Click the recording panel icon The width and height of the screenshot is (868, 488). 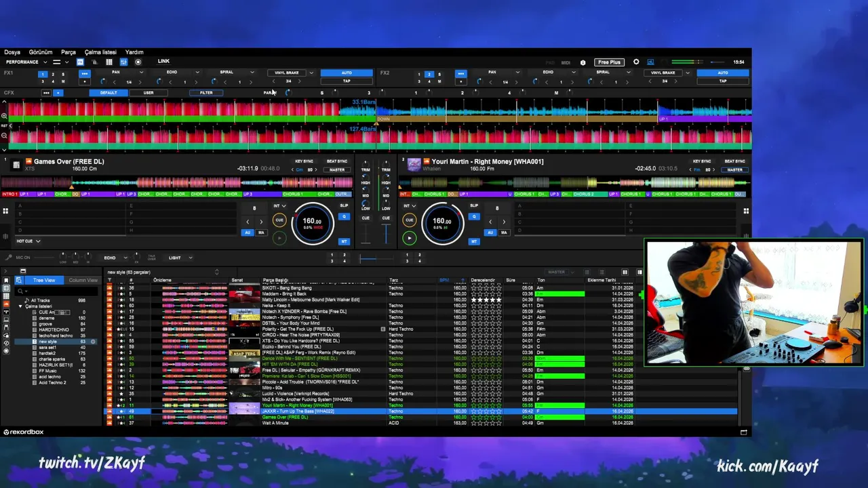[138, 62]
